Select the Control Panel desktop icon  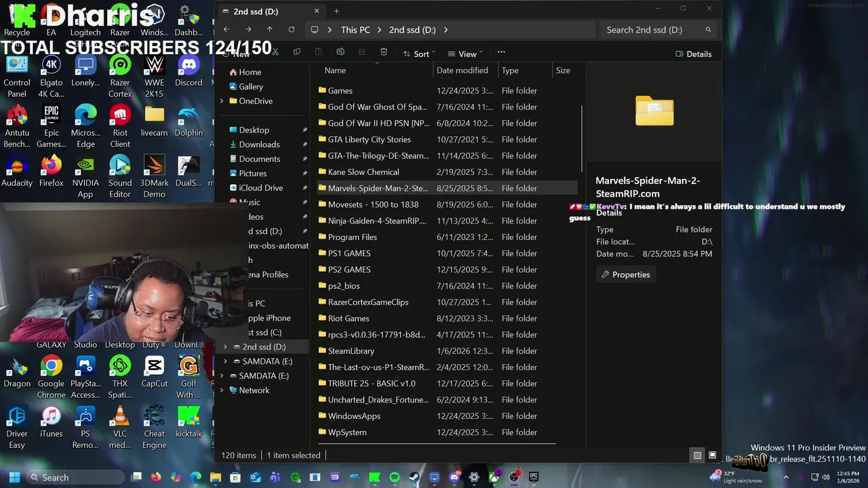[17, 76]
